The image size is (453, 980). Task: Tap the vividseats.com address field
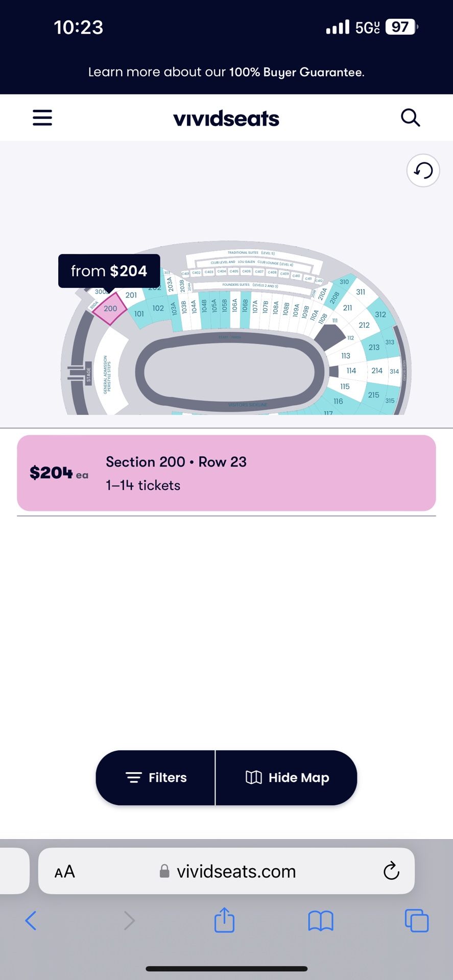click(226, 871)
